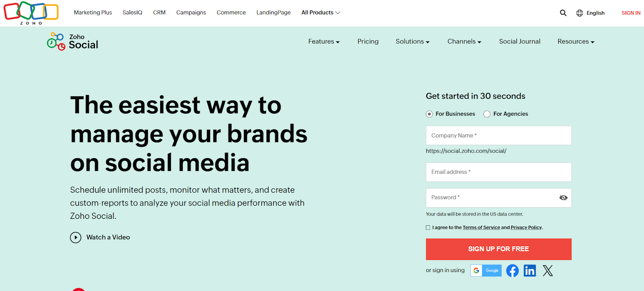The height and width of the screenshot is (291, 644).
Task: Show password using the eye icon
Action: pos(563,197)
